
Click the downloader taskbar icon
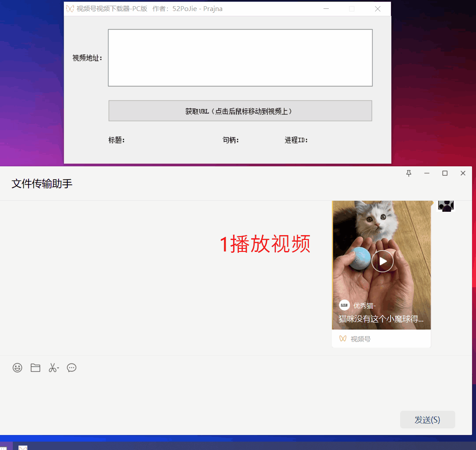(23, 447)
